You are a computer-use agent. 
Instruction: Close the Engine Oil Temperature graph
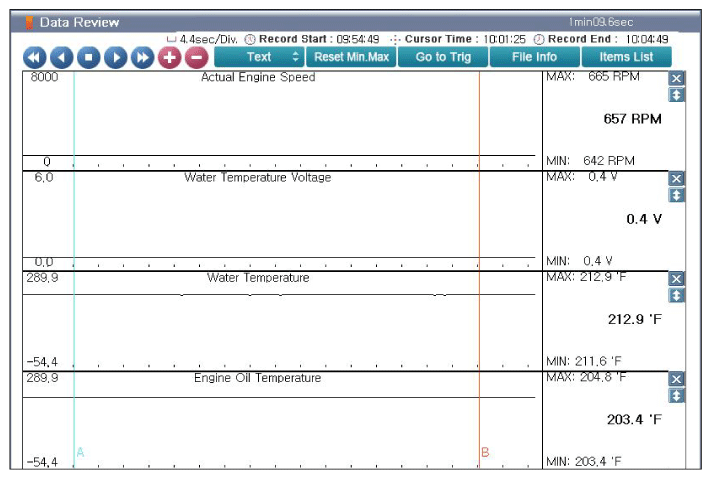tap(677, 379)
